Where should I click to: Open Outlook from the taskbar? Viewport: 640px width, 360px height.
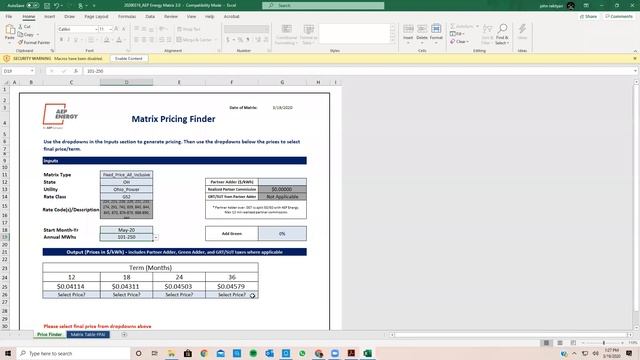(x=269, y=353)
